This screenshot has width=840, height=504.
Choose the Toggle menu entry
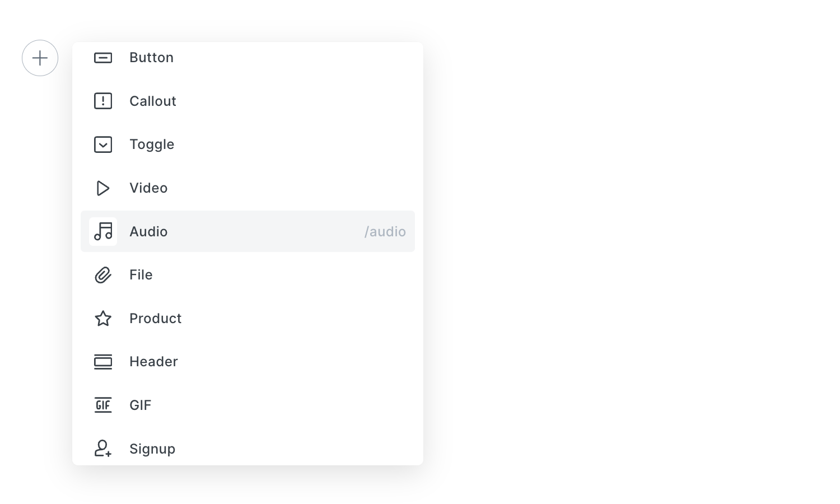click(248, 144)
